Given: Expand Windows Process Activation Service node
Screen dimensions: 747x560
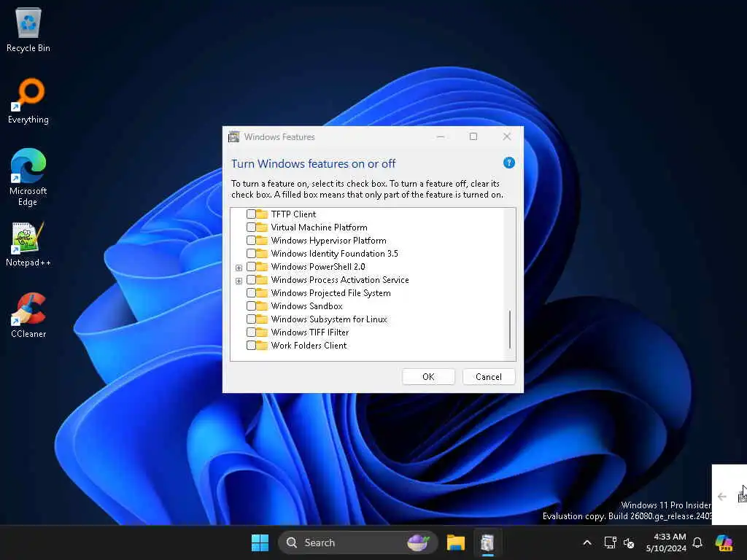Looking at the screenshot, I should tap(239, 281).
